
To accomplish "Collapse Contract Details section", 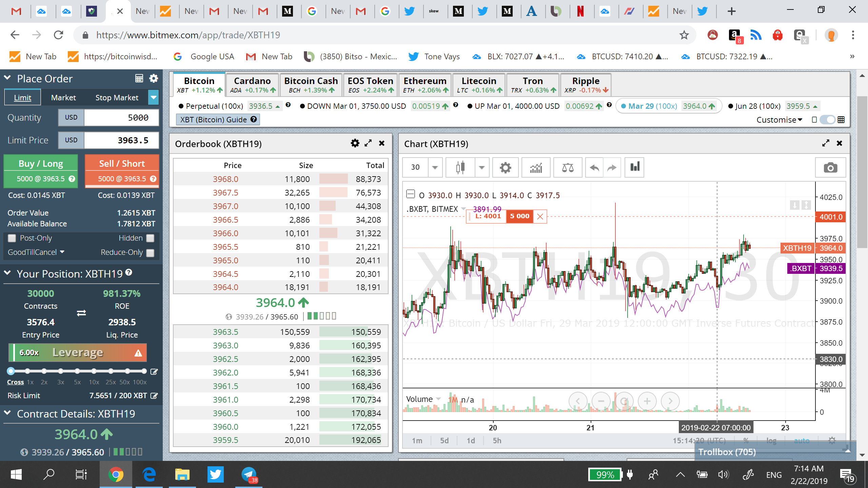I will [x=7, y=413].
